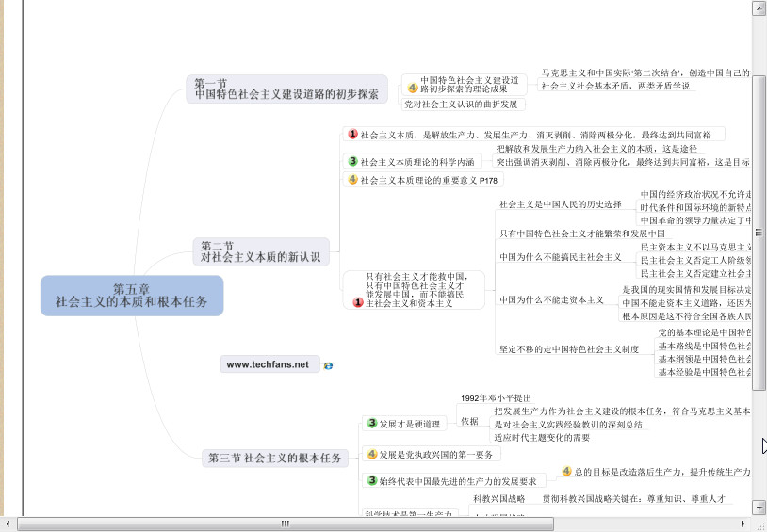Viewport: 767px width, 532px height.
Task: Click the text 科教兴国战略
Action: 499,499
